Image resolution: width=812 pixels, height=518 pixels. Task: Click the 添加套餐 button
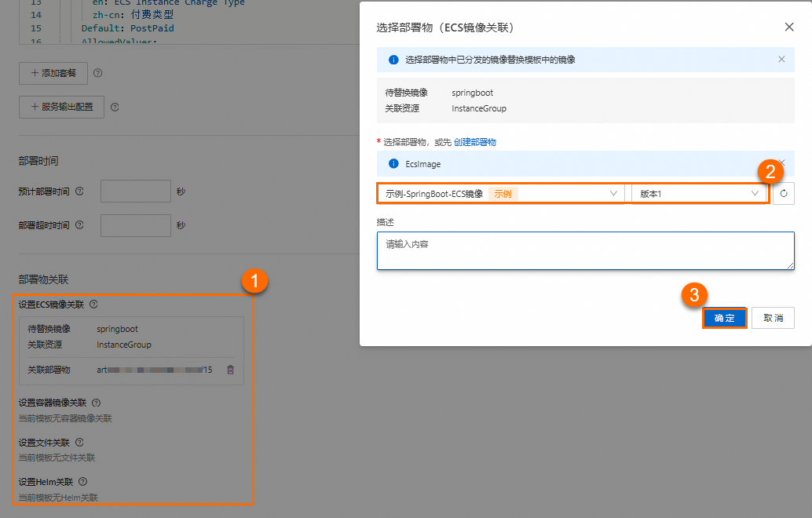53,73
